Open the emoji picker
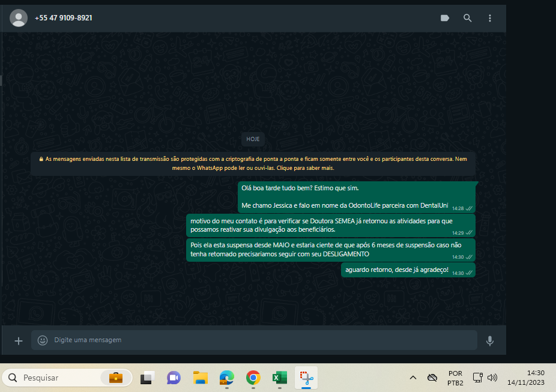This screenshot has width=556, height=392. tap(43, 340)
